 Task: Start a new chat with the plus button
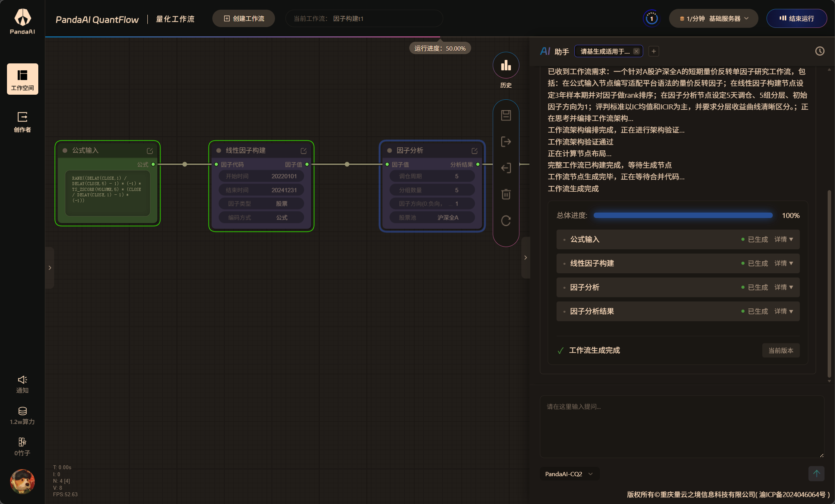tap(653, 51)
